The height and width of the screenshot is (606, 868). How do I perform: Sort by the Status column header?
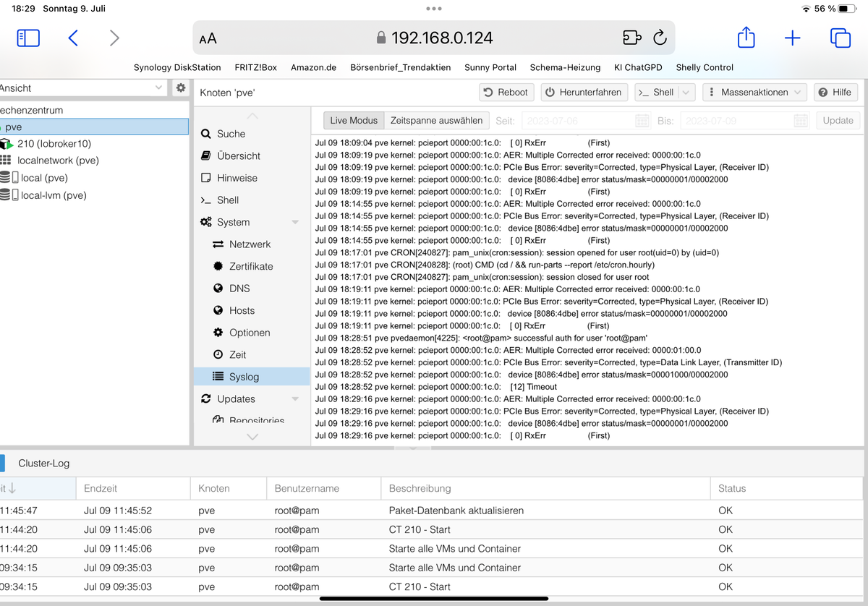[x=786, y=489]
